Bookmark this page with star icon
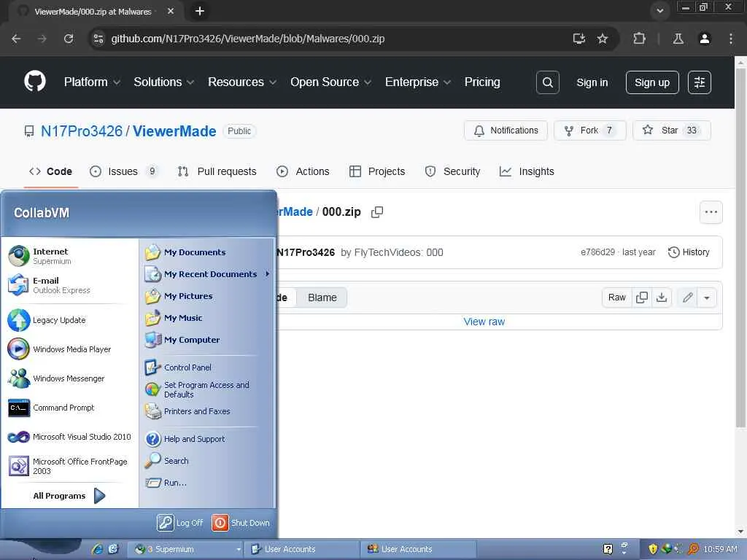 (603, 39)
